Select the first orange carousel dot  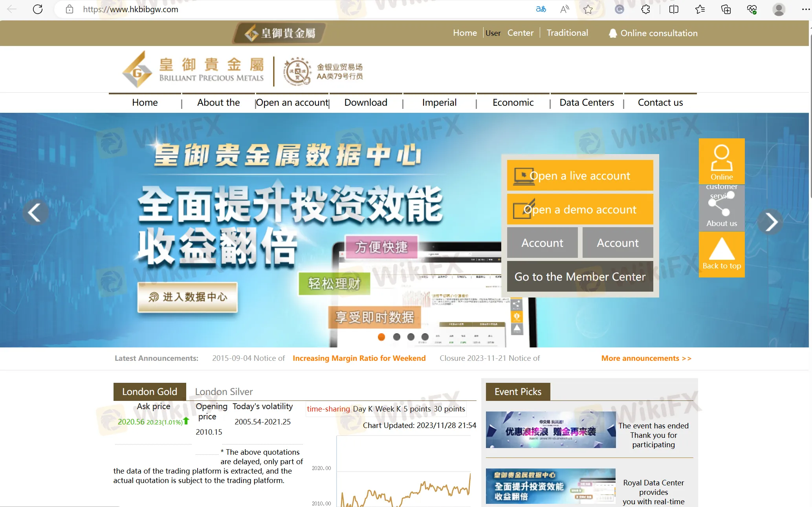[x=381, y=337]
